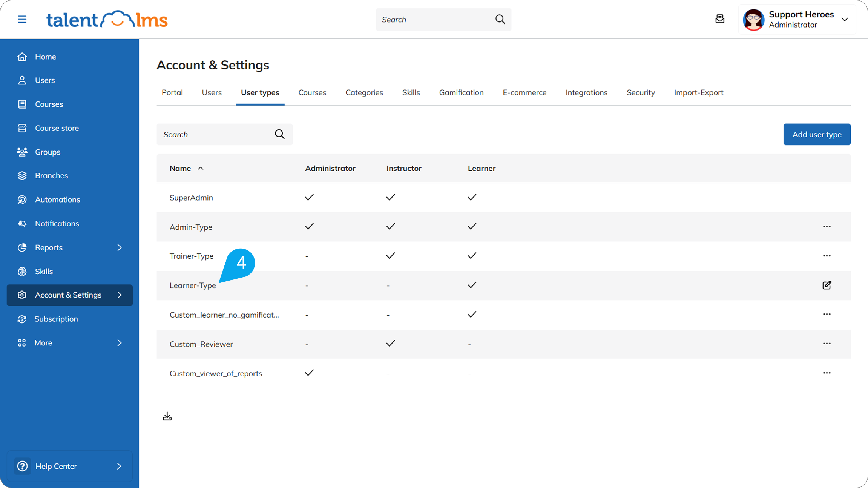Viewport: 868px width, 488px height.
Task: Click the Custom_Reviewer user type name
Action: click(201, 344)
